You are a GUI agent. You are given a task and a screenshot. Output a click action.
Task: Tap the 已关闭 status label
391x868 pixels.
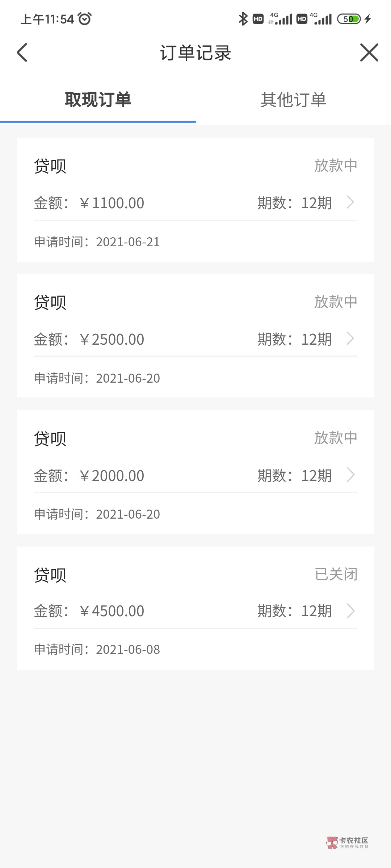tap(336, 574)
